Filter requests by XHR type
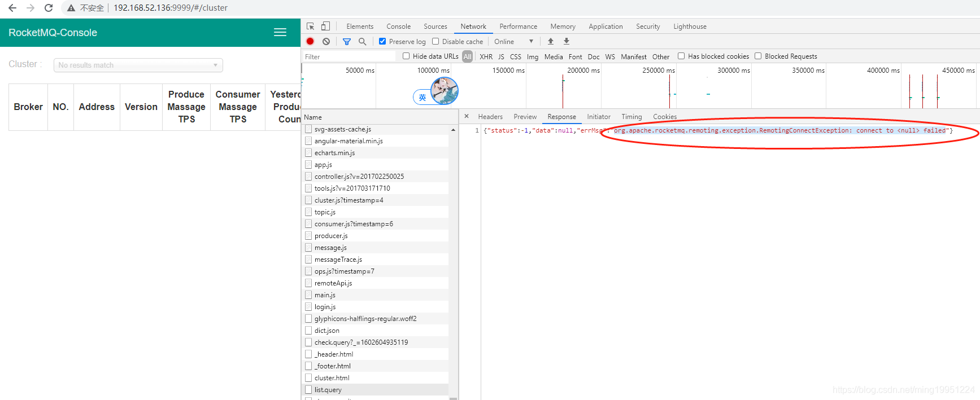 [x=486, y=56]
